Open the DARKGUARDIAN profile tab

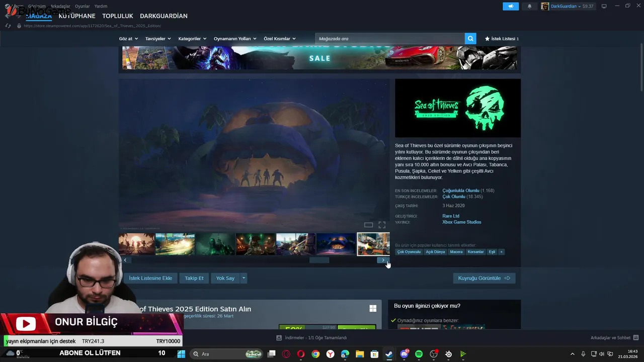(164, 16)
